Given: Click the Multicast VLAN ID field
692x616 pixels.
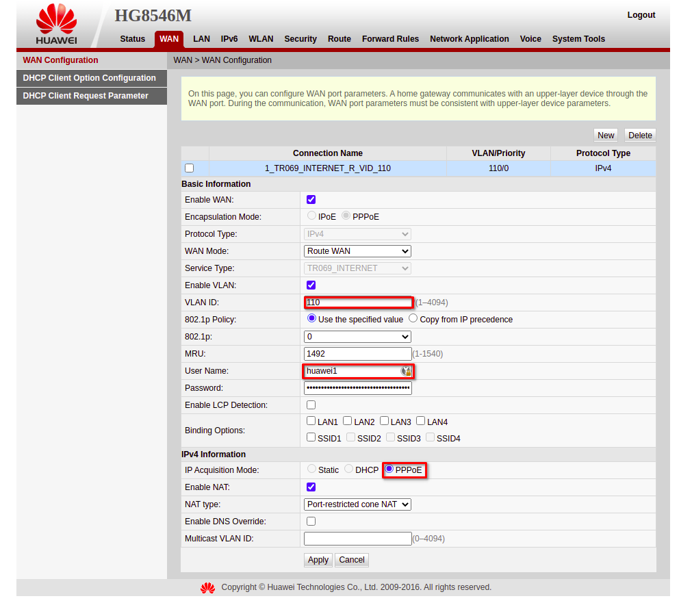Looking at the screenshot, I should [x=357, y=539].
